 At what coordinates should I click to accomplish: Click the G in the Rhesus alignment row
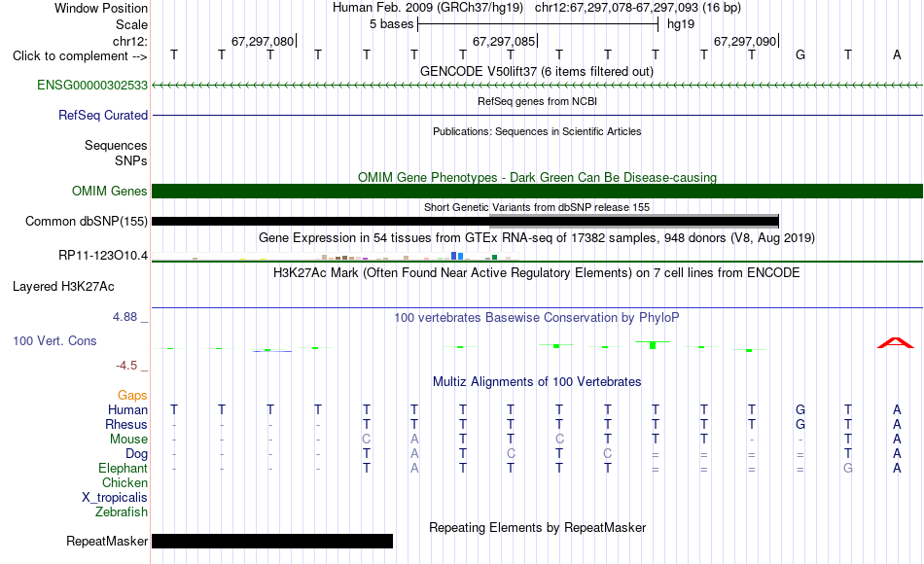click(800, 424)
